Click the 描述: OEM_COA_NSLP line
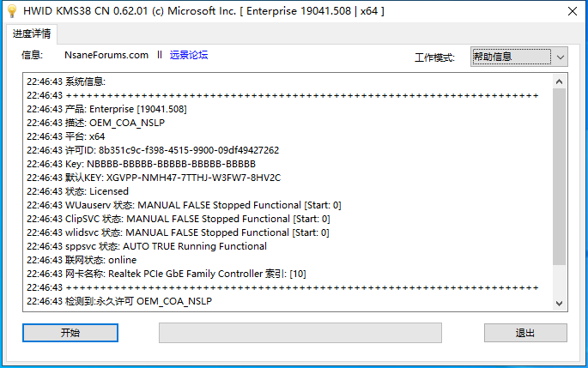Image resolution: width=588 pixels, height=368 pixels. [95, 123]
